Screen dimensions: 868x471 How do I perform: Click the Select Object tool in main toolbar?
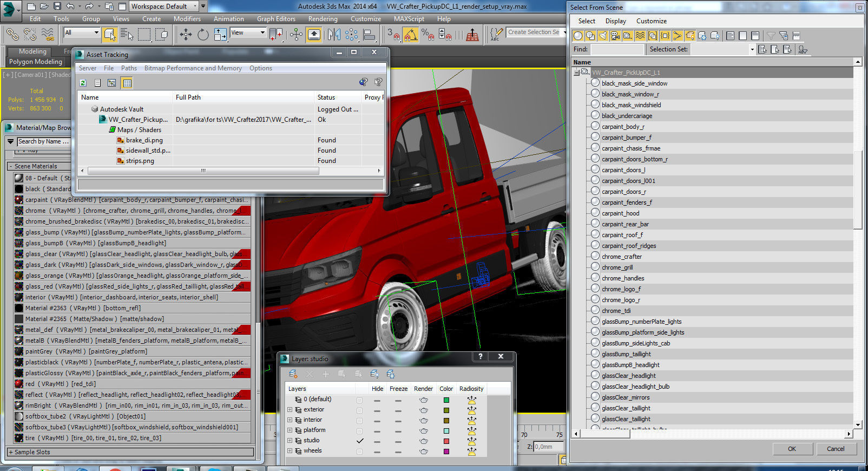[110, 35]
